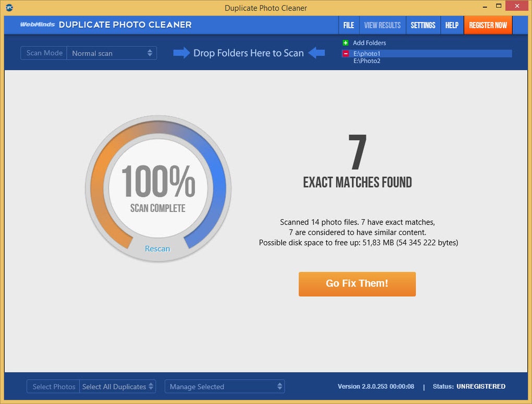Maximize the Duplicate Photo Cleaner window
The image size is (532, 404).
tap(499, 6)
